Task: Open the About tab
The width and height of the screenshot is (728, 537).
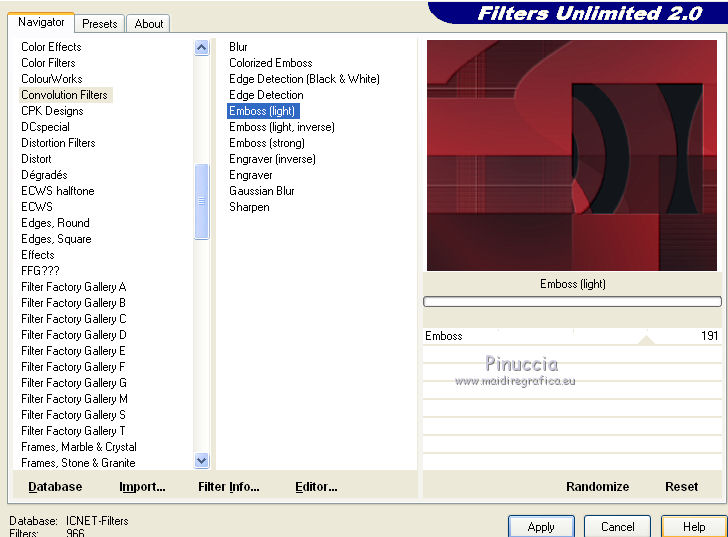Action: pyautogui.click(x=149, y=24)
